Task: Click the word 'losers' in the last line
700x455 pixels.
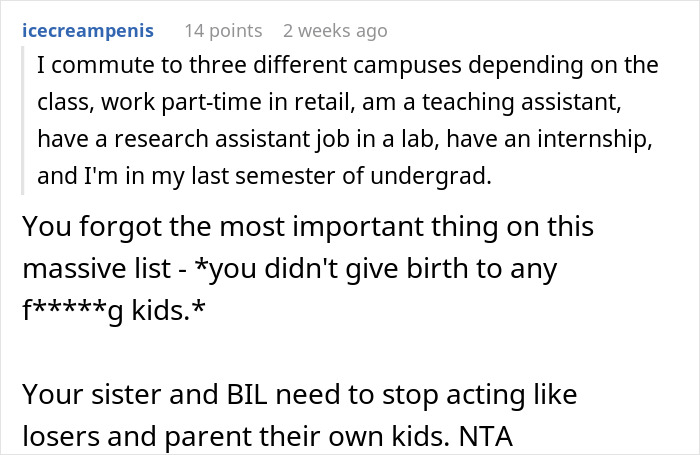Action: coord(61,437)
